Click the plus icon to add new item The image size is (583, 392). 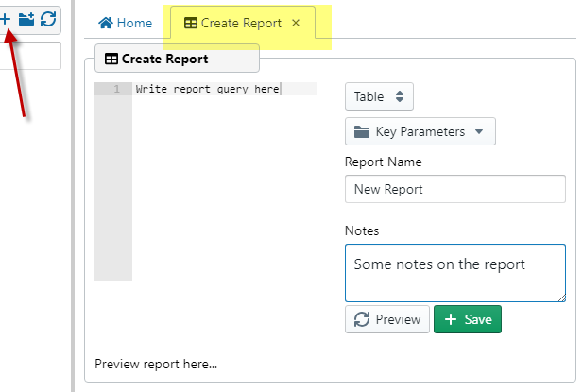coord(5,18)
